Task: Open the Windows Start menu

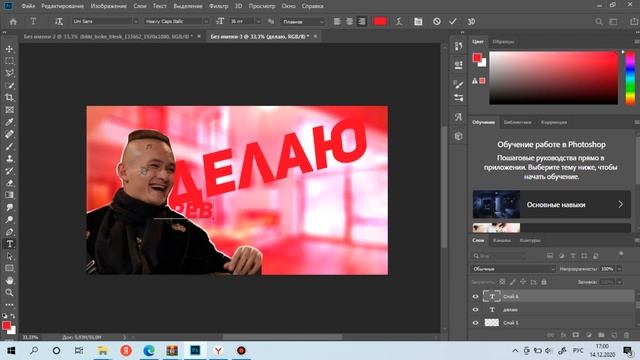Action: [x=11, y=351]
